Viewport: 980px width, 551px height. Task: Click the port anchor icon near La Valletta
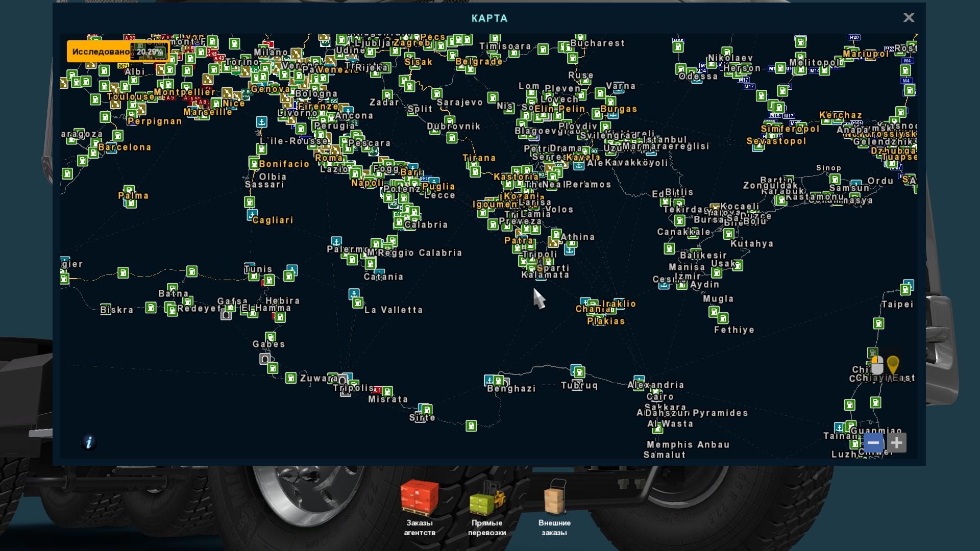pos(354,294)
